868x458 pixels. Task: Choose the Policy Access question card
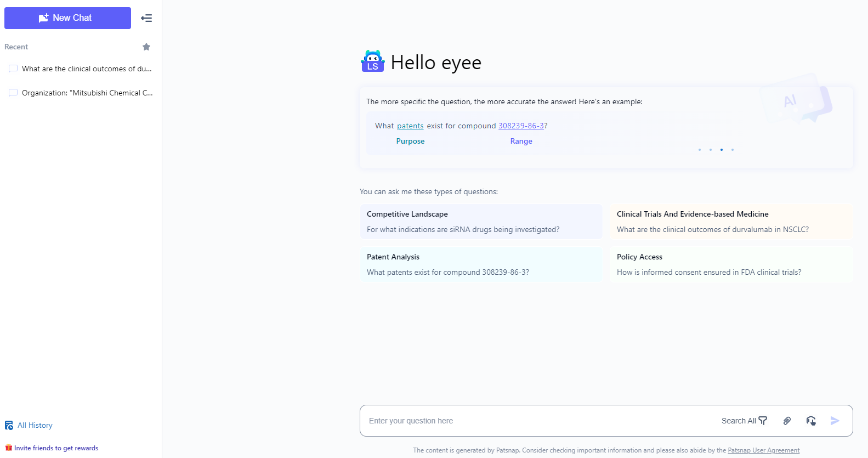pyautogui.click(x=731, y=264)
